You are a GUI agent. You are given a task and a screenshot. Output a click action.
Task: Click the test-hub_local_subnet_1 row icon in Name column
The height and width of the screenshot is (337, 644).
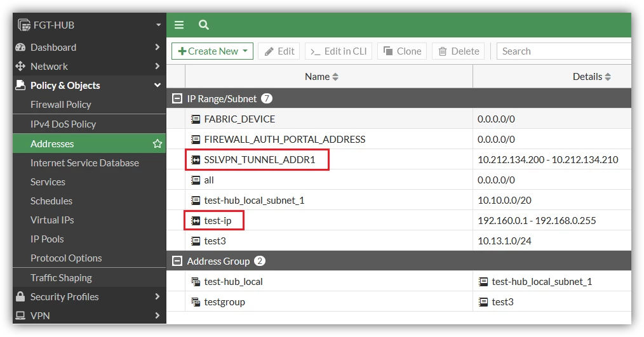pyautogui.click(x=196, y=201)
